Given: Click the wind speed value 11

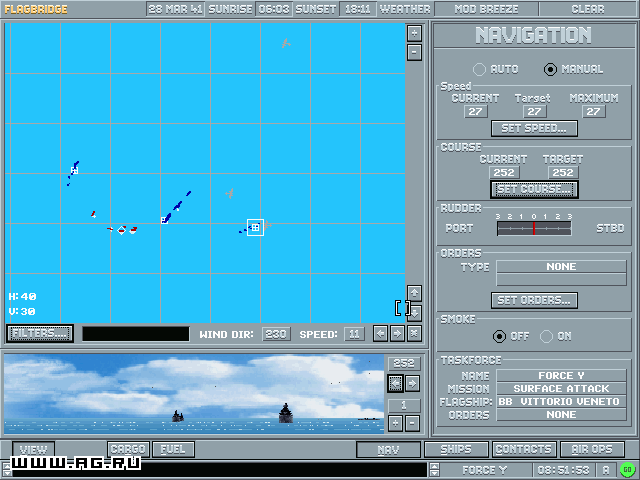Looking at the screenshot, I should pyautogui.click(x=354, y=334).
